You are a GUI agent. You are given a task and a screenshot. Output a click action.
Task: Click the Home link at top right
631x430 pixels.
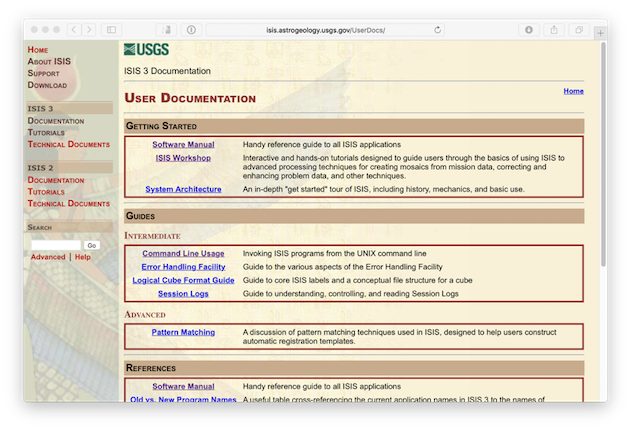[573, 91]
